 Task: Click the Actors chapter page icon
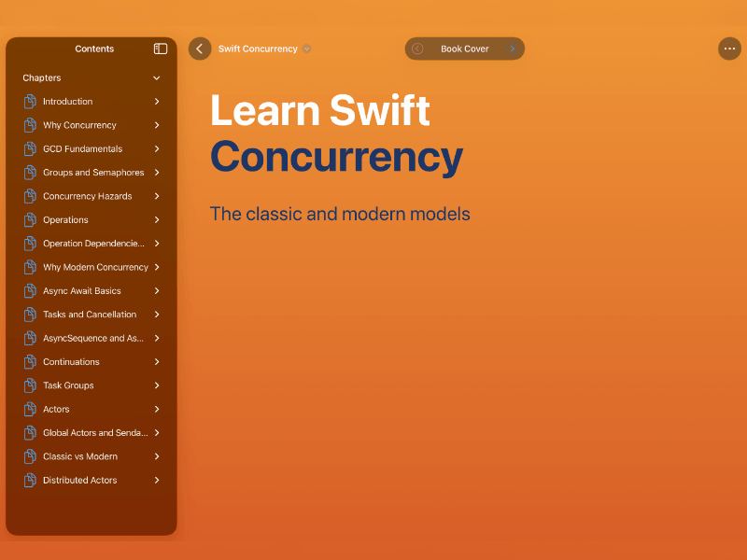coord(30,409)
